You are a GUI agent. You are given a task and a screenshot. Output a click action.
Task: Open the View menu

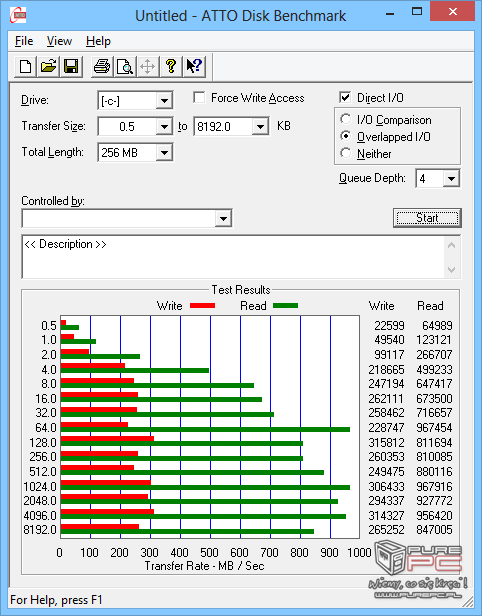(59, 41)
